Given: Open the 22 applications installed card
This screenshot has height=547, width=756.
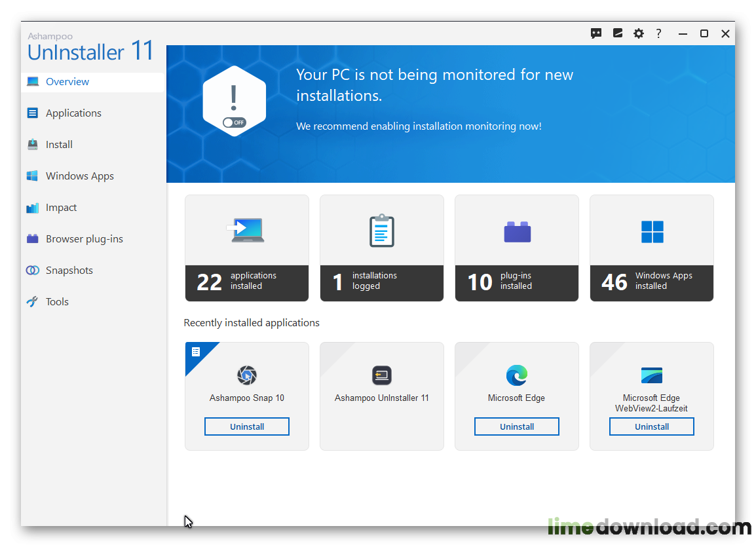Looking at the screenshot, I should 246,248.
